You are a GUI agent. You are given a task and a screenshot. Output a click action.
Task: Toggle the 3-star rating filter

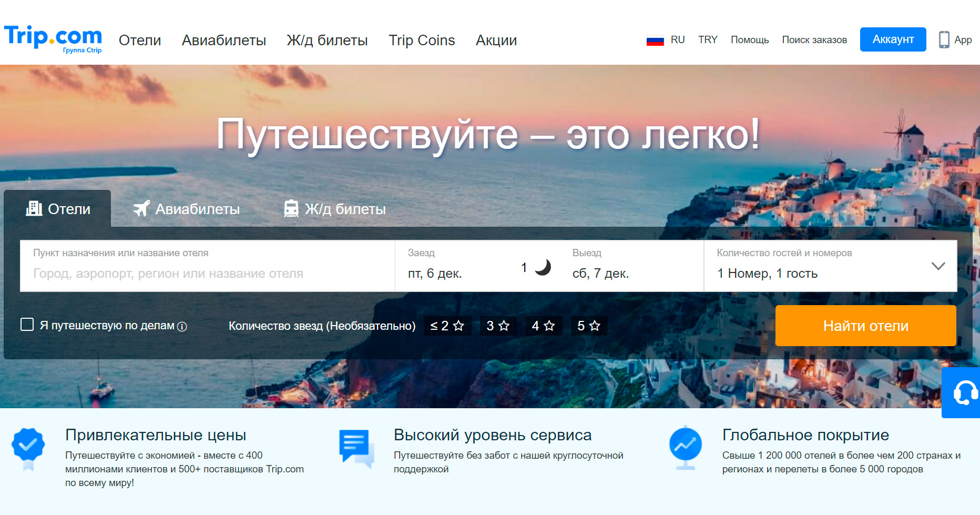tap(497, 326)
